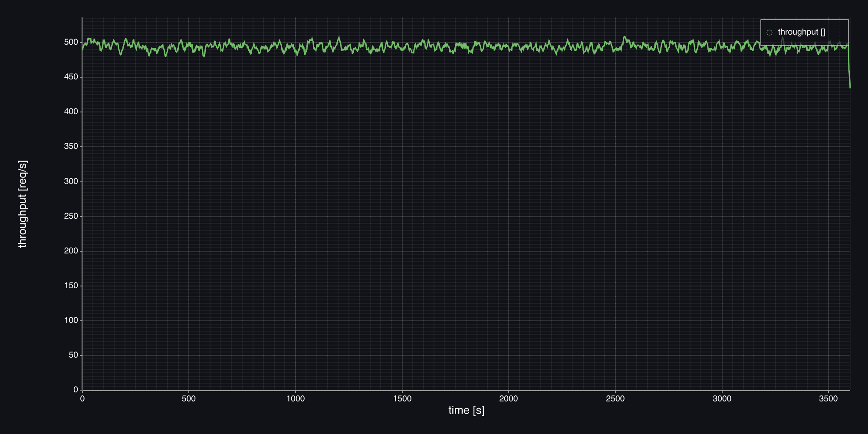Click the 50 tick label on y-axis
This screenshot has height=434, width=868.
[73, 355]
